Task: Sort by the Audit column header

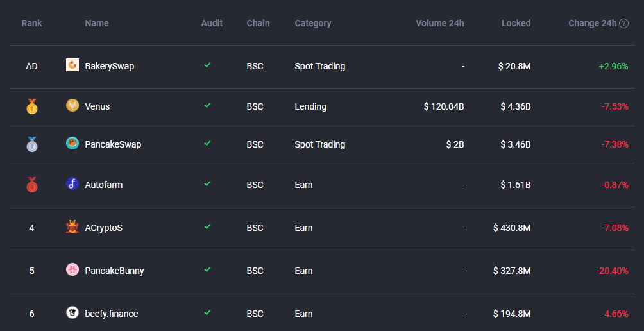Action: pos(212,23)
